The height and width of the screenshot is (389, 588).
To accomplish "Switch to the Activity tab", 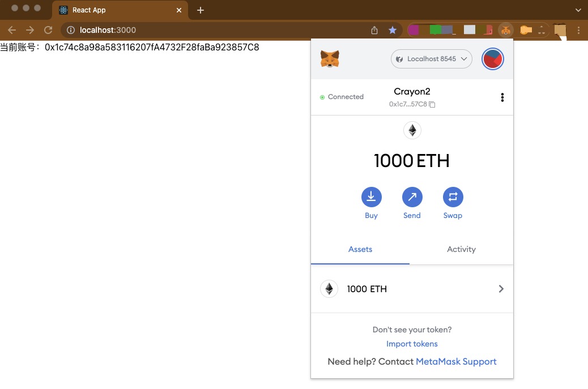I will pyautogui.click(x=461, y=249).
